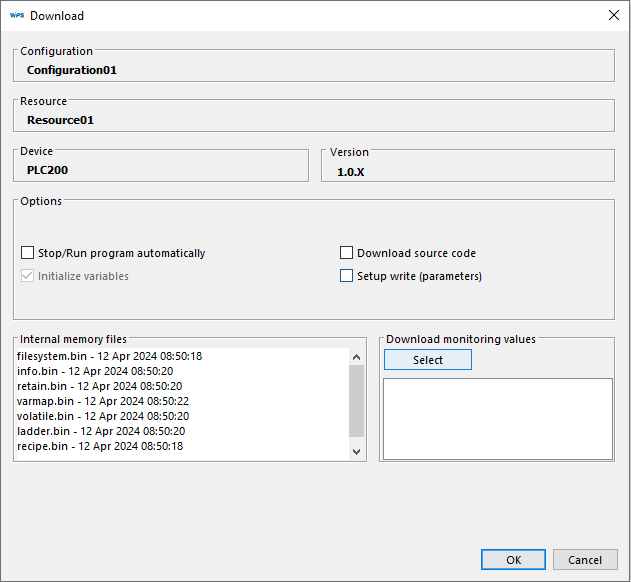
Task: Click the WPS icon in title bar
Action: [x=16, y=15]
